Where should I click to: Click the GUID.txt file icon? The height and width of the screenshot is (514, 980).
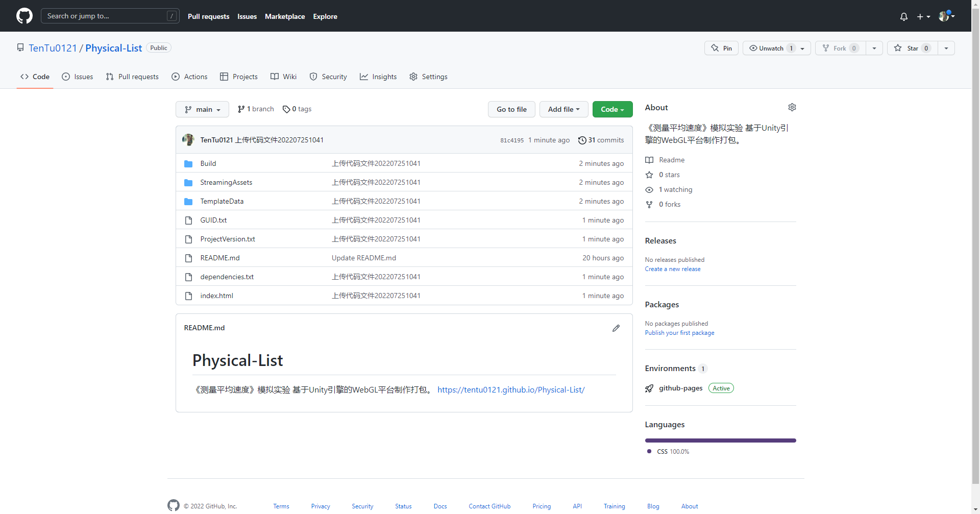188,221
